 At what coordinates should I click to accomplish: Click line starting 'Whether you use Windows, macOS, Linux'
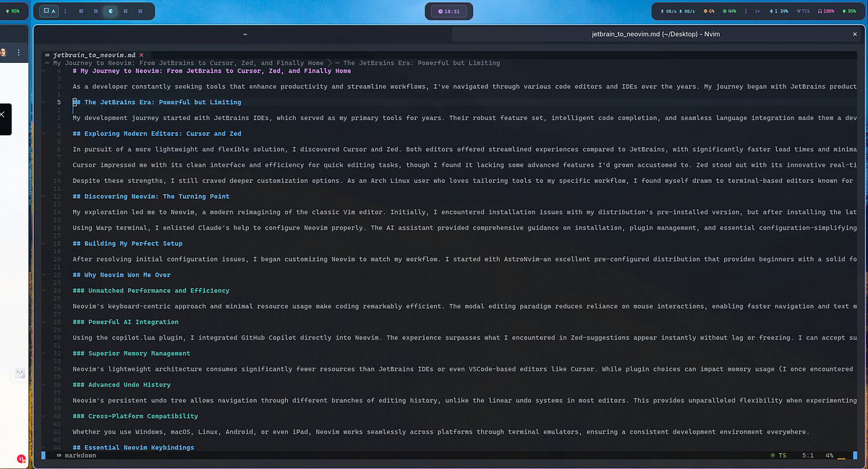pos(441,432)
